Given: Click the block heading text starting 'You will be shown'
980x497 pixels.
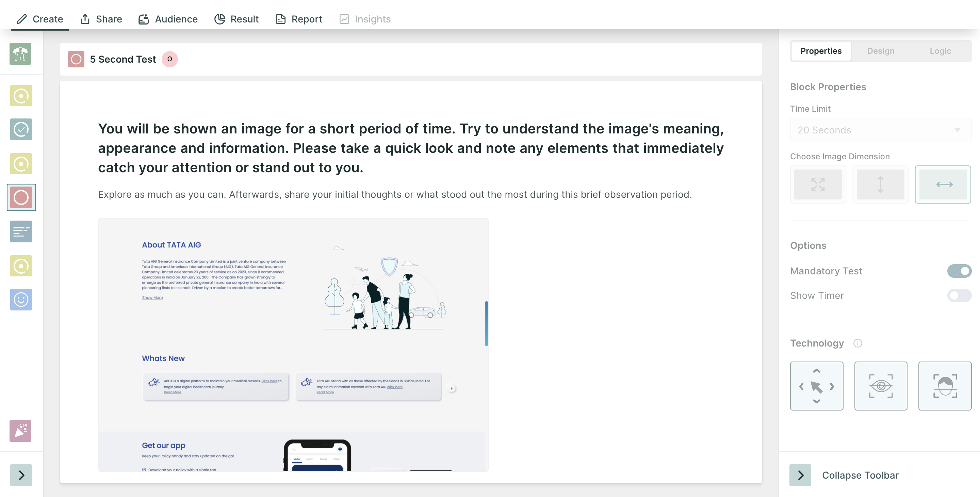Looking at the screenshot, I should coord(411,148).
